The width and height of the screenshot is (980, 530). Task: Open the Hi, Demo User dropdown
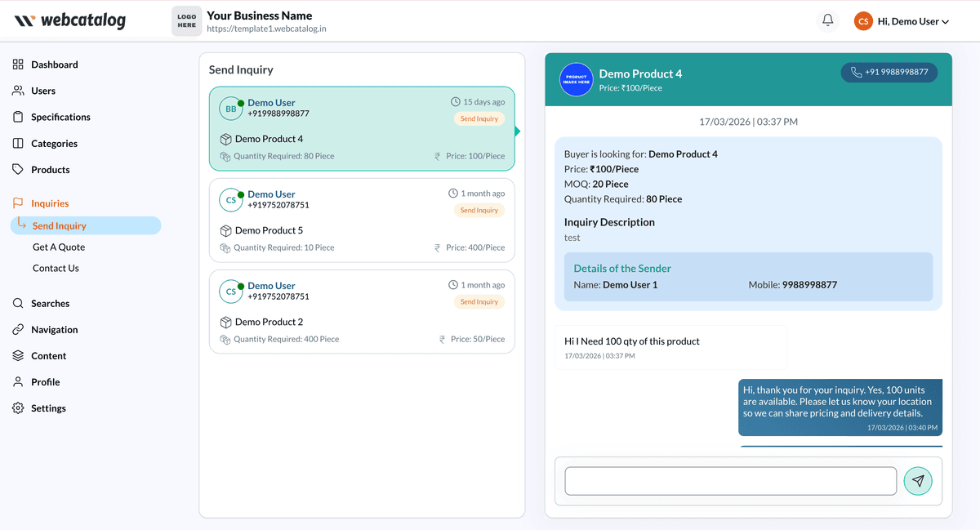pos(902,21)
